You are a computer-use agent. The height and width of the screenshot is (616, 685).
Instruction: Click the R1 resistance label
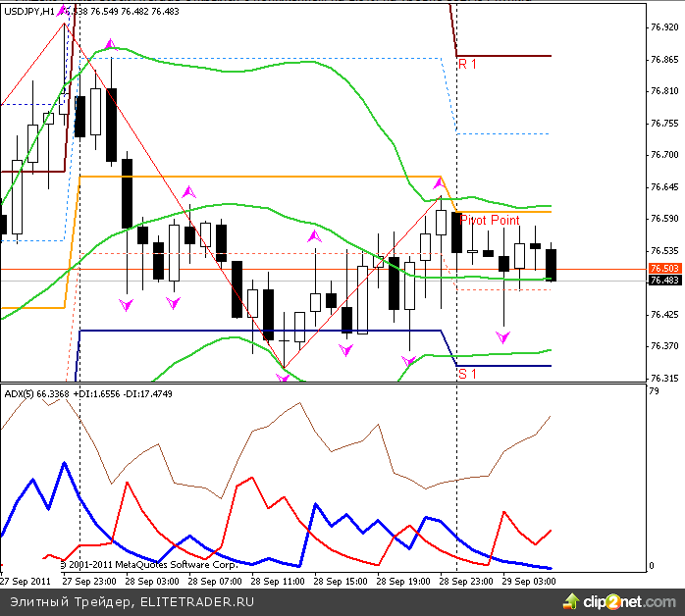[x=467, y=64]
